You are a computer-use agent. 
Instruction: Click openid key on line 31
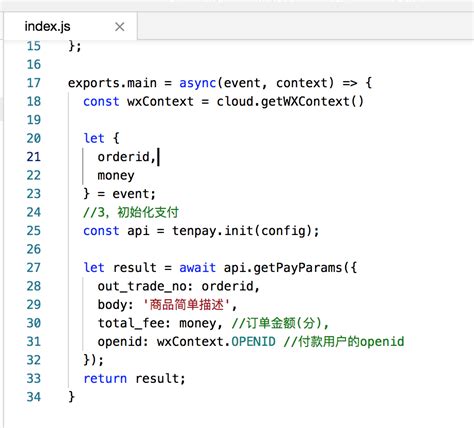point(120,342)
